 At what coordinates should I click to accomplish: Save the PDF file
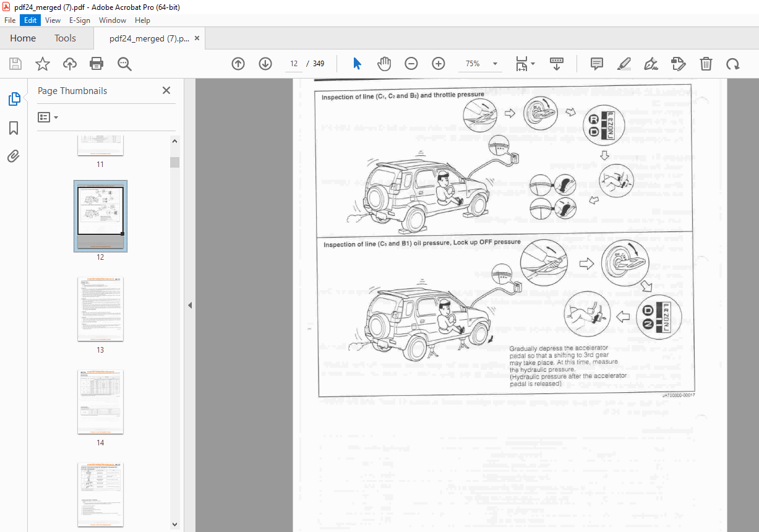15,63
